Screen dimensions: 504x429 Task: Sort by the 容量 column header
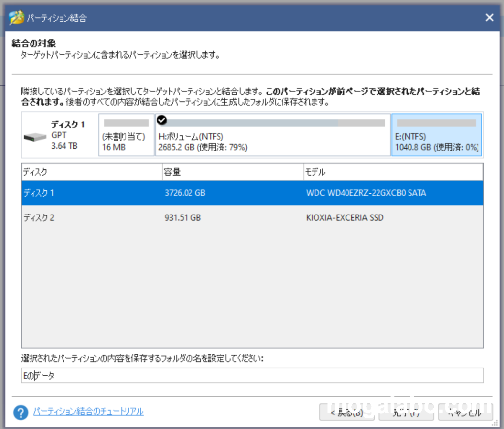click(x=232, y=172)
